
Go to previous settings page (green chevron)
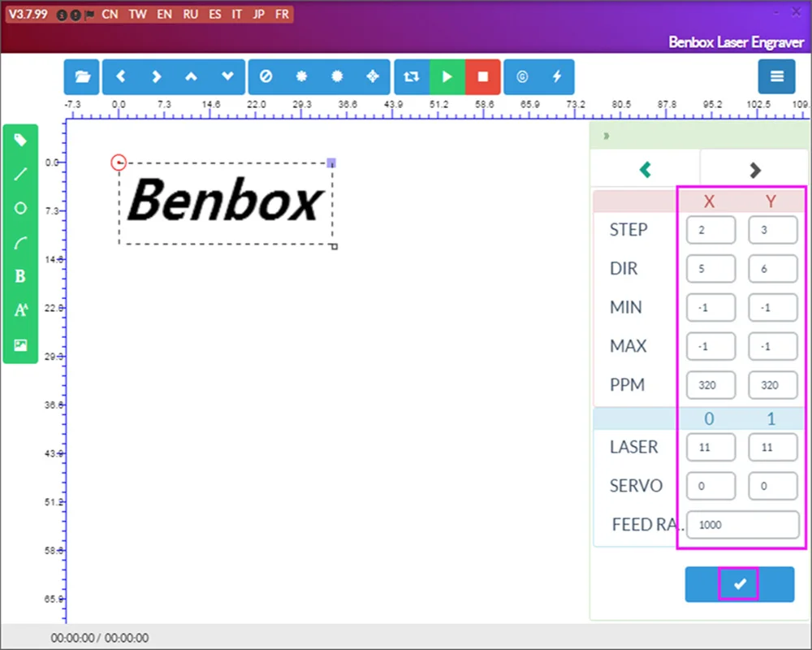[646, 170]
